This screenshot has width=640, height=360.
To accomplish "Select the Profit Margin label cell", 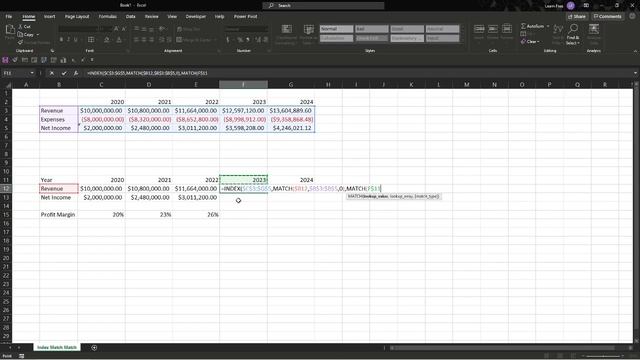I will pos(58,215).
